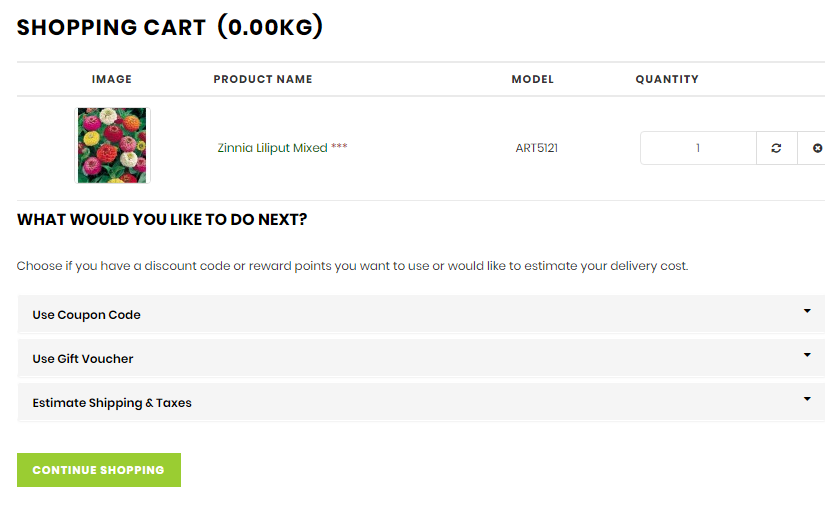Click the arrow on the Estimate Shipping row

807,399
